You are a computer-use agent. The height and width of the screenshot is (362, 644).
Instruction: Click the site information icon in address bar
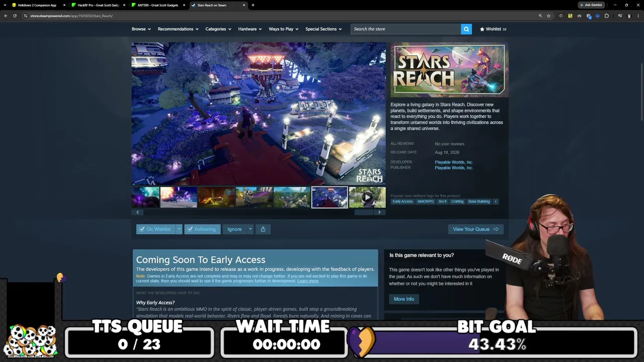point(25,16)
